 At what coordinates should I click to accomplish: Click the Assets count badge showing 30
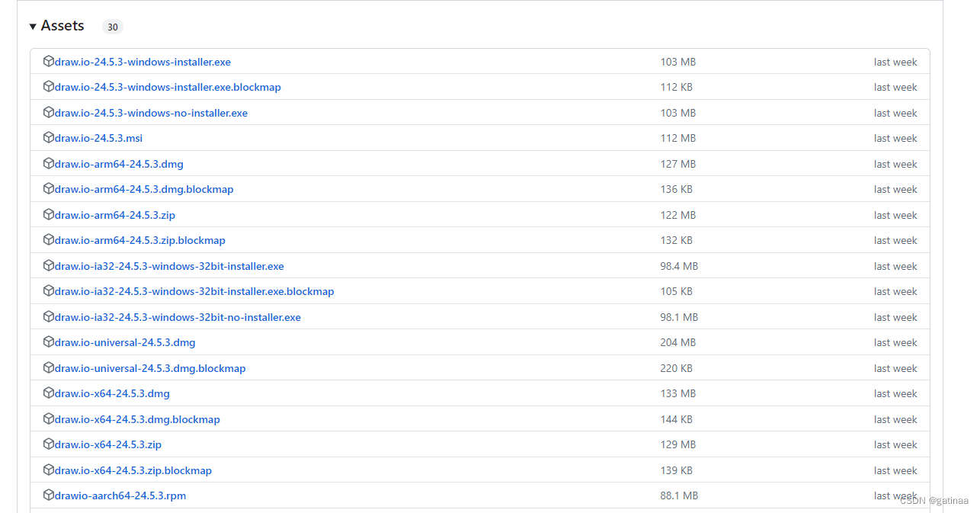[x=113, y=27]
